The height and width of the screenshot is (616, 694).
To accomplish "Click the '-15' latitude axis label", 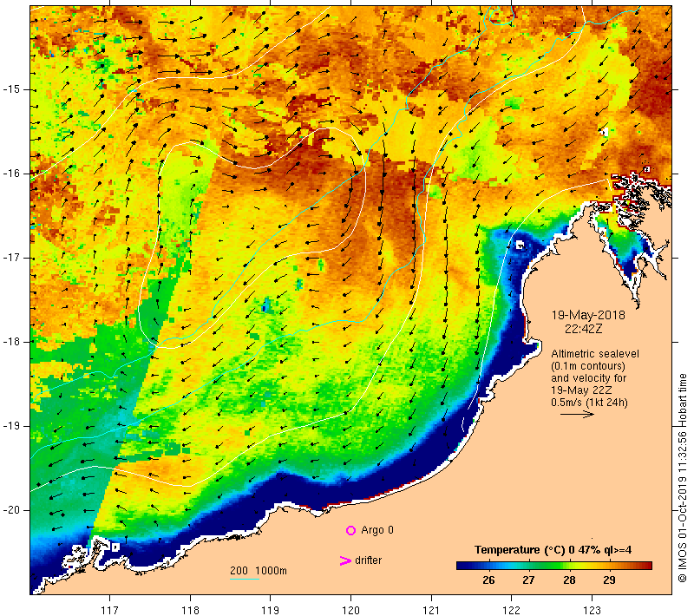I will coord(11,89).
